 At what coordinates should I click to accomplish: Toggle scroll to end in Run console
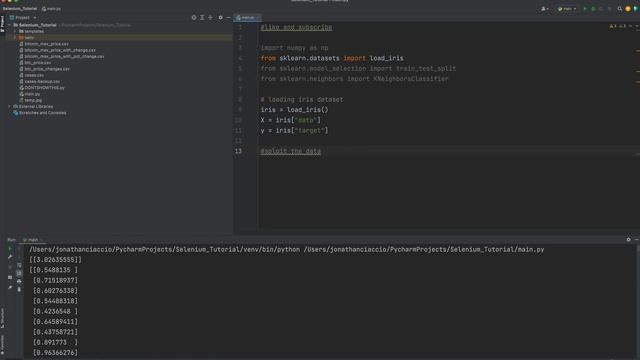(19, 273)
